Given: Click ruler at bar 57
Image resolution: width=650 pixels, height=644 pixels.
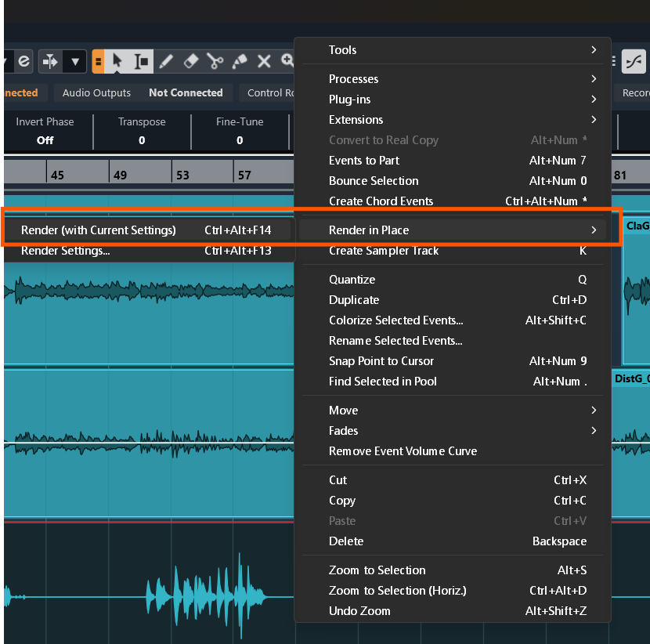Looking at the screenshot, I should [244, 175].
